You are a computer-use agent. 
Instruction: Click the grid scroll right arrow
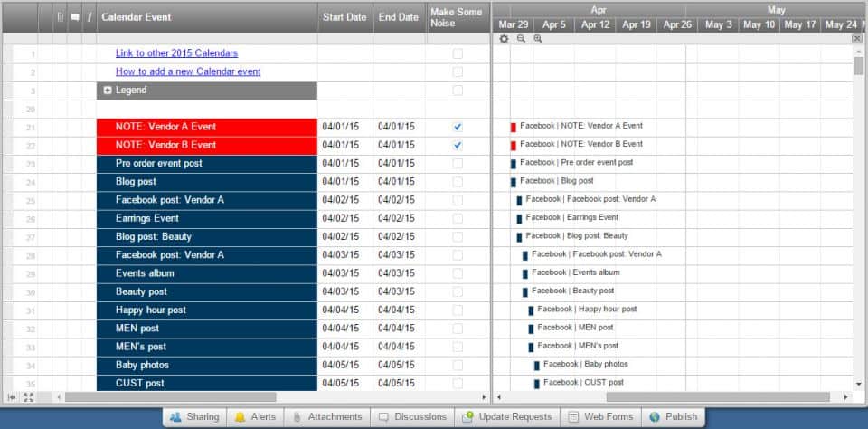click(x=484, y=396)
